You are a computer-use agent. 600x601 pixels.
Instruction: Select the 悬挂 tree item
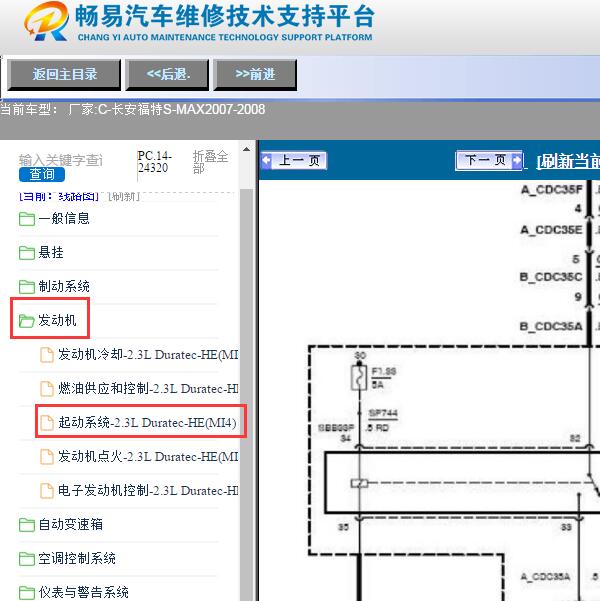coord(51,252)
